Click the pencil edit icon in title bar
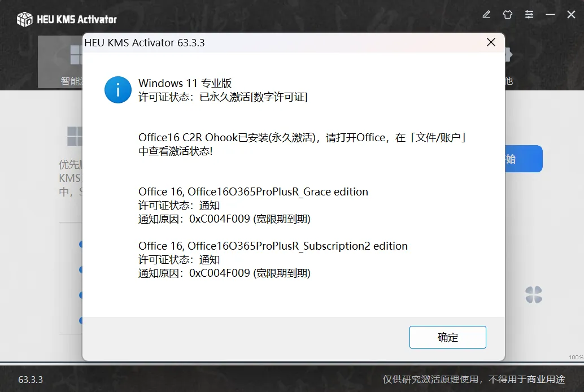Viewport: 584px width, 392px height. (x=486, y=15)
